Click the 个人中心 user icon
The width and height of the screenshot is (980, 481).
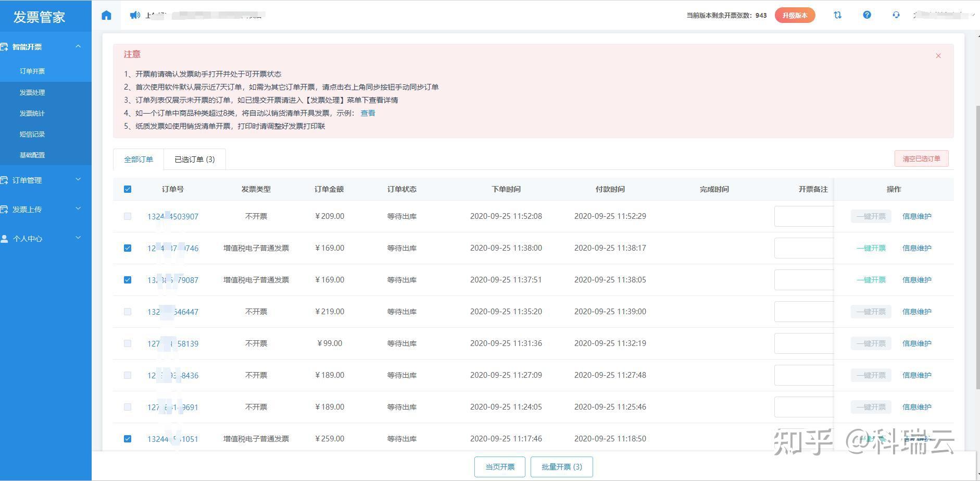[x=4, y=239]
